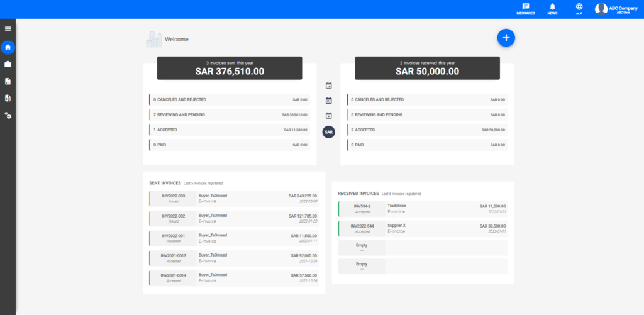
Task: Open sent invoice INV2022-001
Action: click(234, 238)
